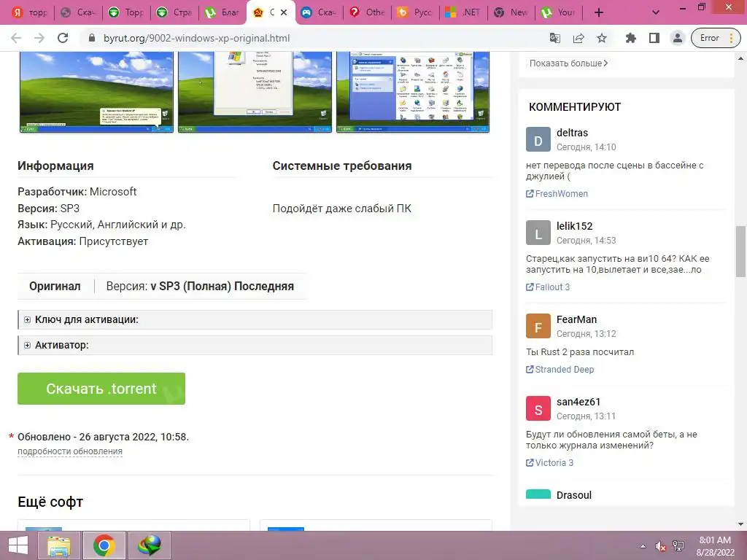Click the share page icon
The width and height of the screenshot is (747, 560).
point(578,38)
